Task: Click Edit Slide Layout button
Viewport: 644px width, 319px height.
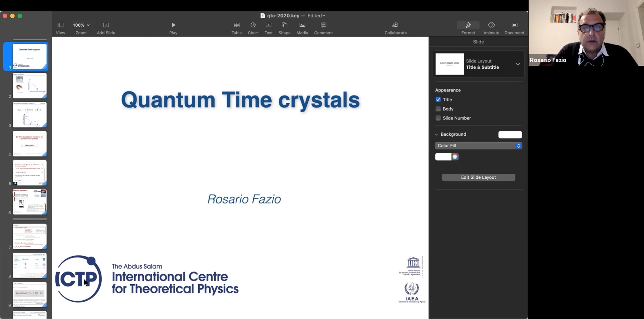Action: [478, 177]
